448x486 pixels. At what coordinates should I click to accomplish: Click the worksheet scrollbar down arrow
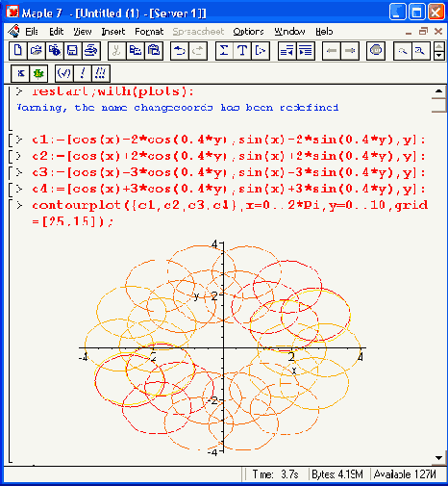(438, 458)
